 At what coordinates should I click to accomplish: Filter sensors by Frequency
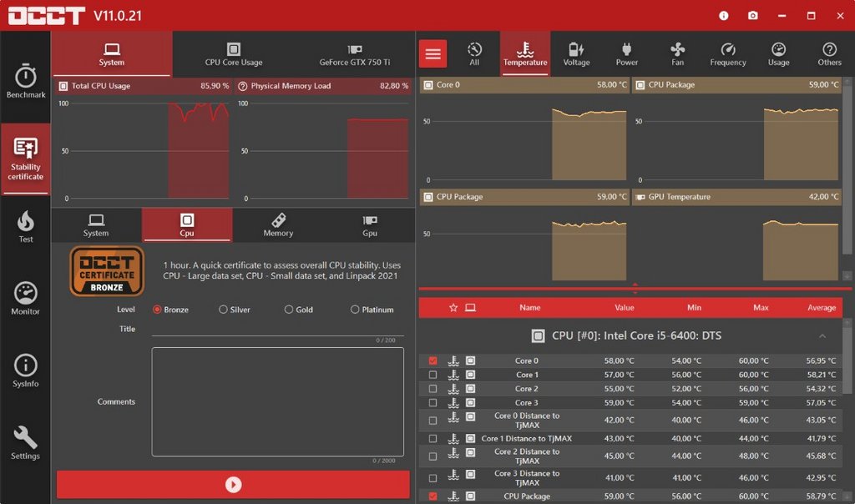(x=728, y=54)
